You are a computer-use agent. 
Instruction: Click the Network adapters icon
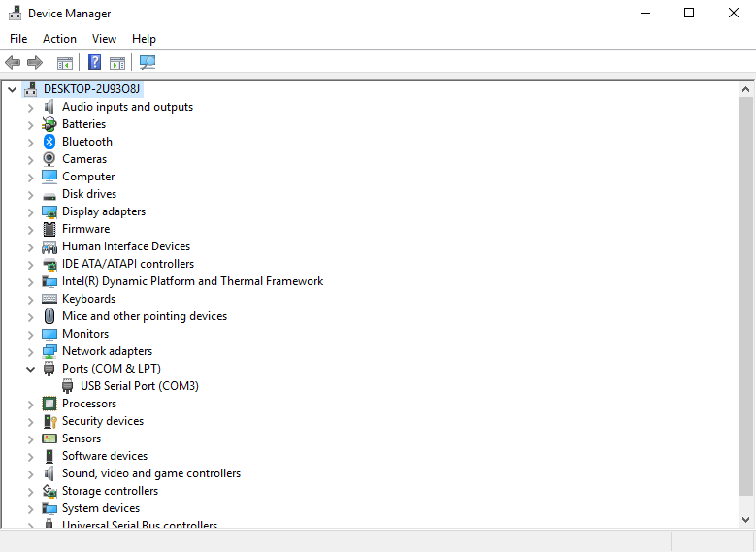pyautogui.click(x=49, y=351)
